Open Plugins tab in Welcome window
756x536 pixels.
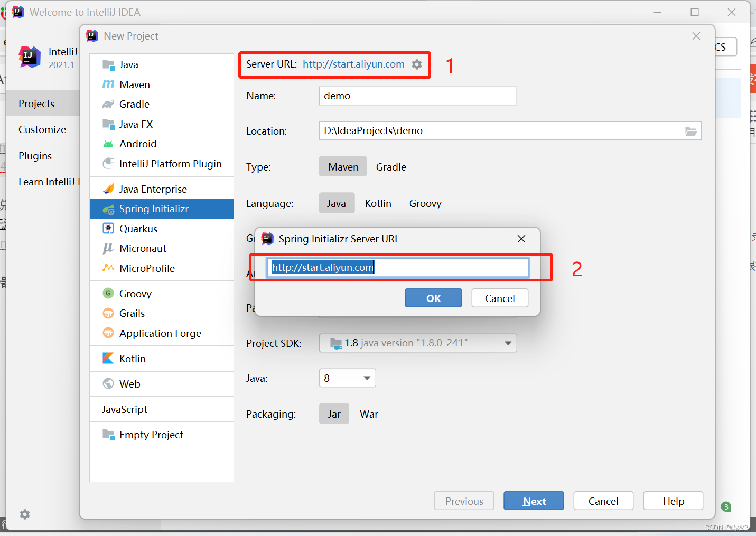[42, 156]
